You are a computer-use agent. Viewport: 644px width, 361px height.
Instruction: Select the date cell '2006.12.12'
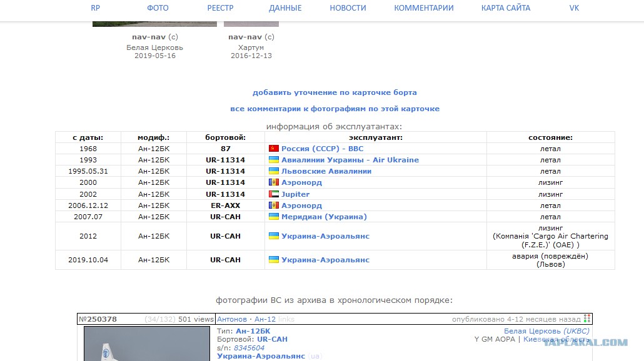(88, 205)
